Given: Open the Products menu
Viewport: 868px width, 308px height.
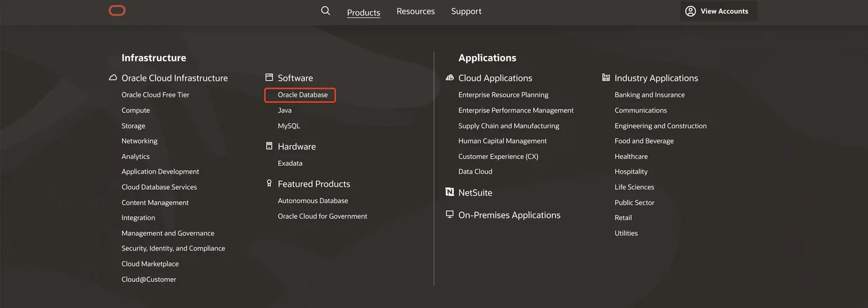Looking at the screenshot, I should [x=364, y=12].
